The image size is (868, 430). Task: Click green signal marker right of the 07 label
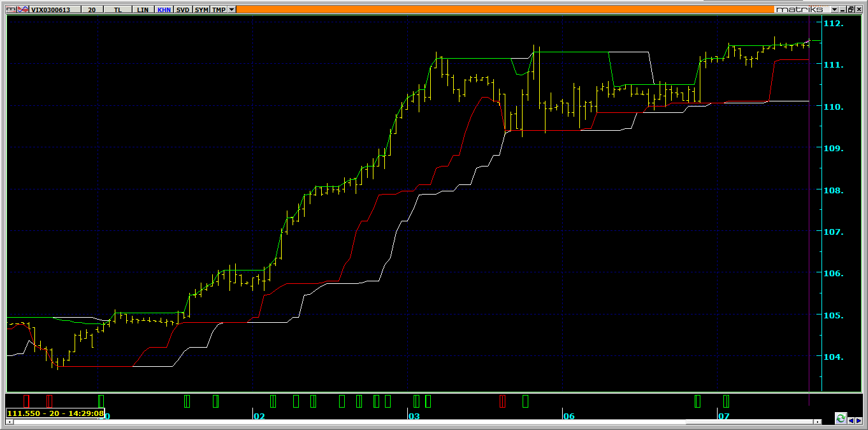point(726,401)
